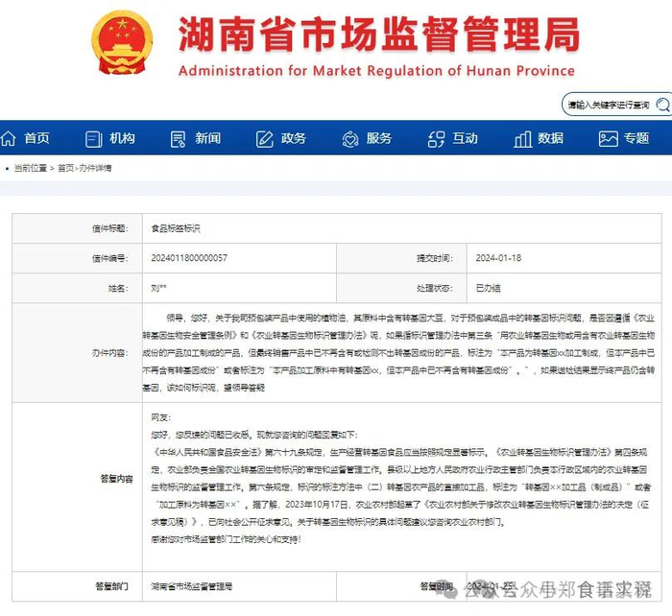
Task: Click the heart-hands icon beside 服务
Action: [x=350, y=139]
